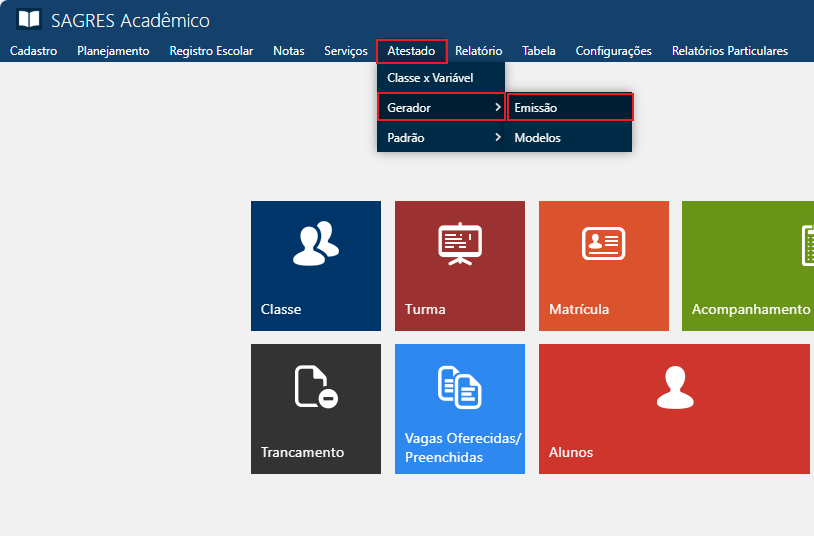This screenshot has height=536, width=814.
Task: Open the Alunos person icon tile
Action: click(674, 387)
